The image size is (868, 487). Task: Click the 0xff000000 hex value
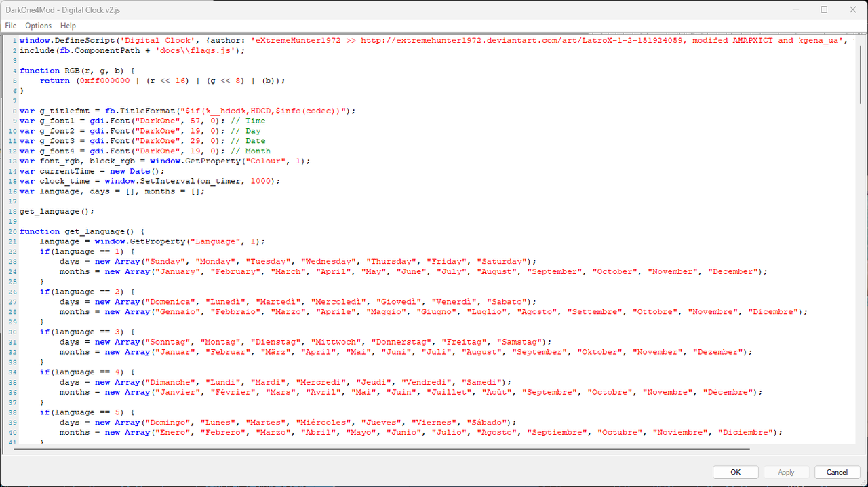[104, 81]
